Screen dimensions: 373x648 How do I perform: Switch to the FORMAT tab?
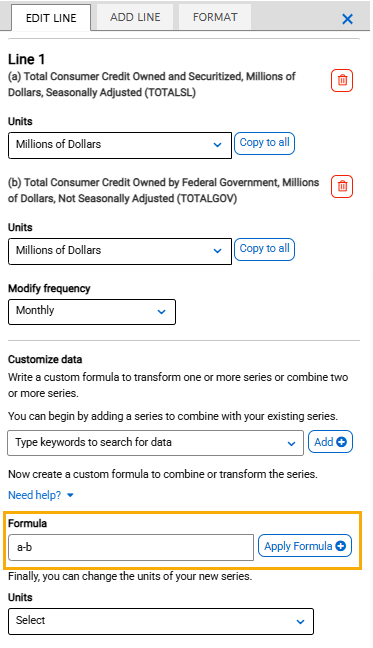(215, 17)
